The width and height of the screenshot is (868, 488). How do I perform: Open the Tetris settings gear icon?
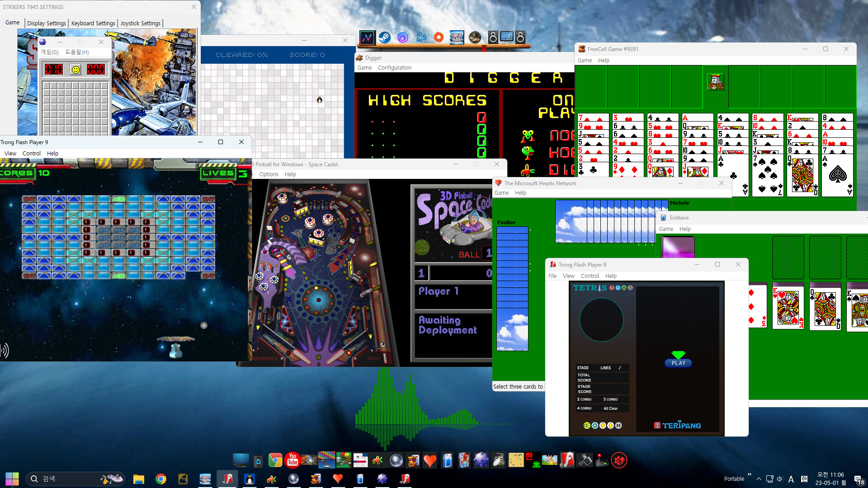point(595,425)
